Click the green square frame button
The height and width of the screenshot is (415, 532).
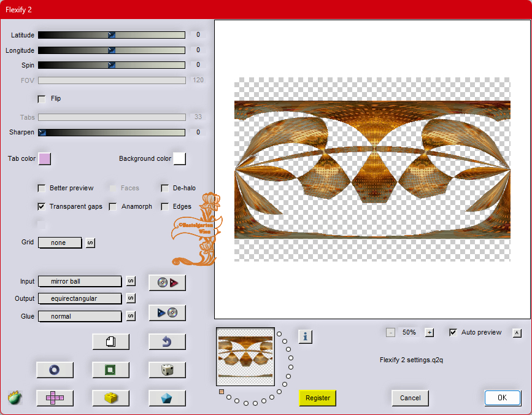pyautogui.click(x=110, y=370)
